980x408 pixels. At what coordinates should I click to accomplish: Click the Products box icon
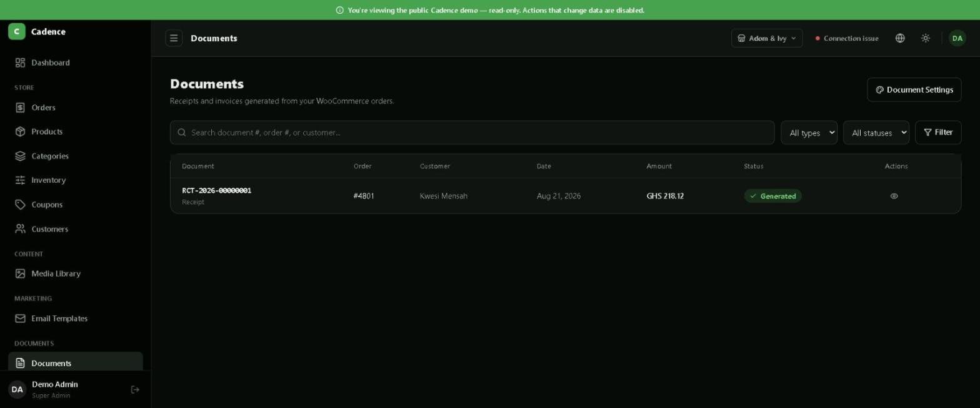pos(20,131)
